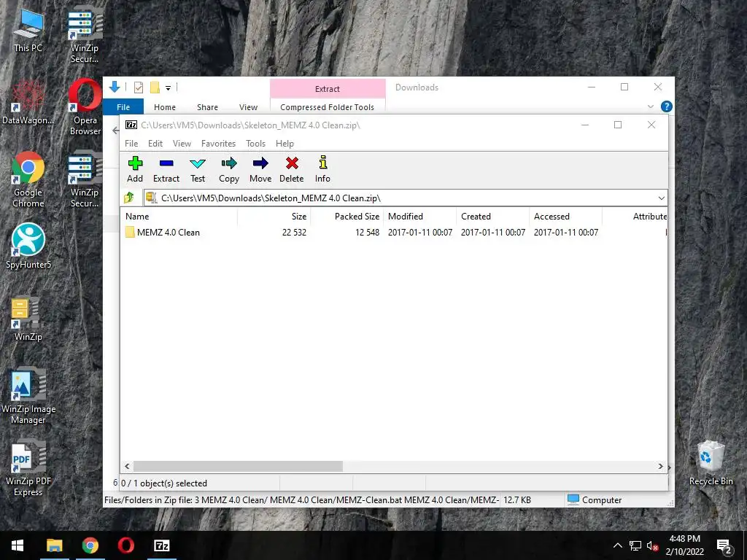This screenshot has height=560, width=747.
Task: Click the Delete red X icon
Action: 292,163
